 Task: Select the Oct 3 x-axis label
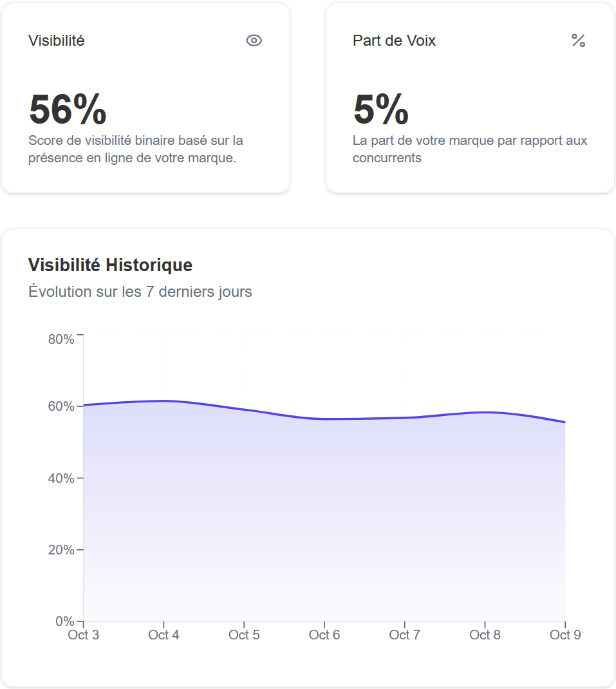coord(84,635)
